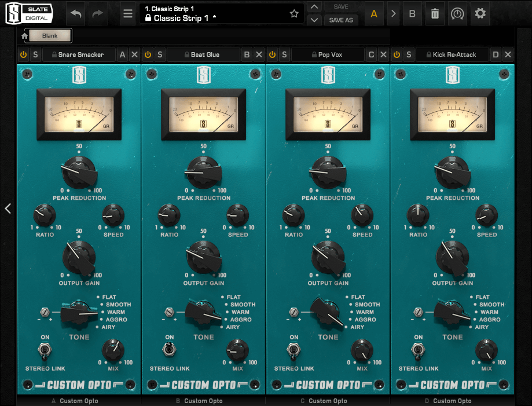Click the AGGRO tone label on module D

490,320
